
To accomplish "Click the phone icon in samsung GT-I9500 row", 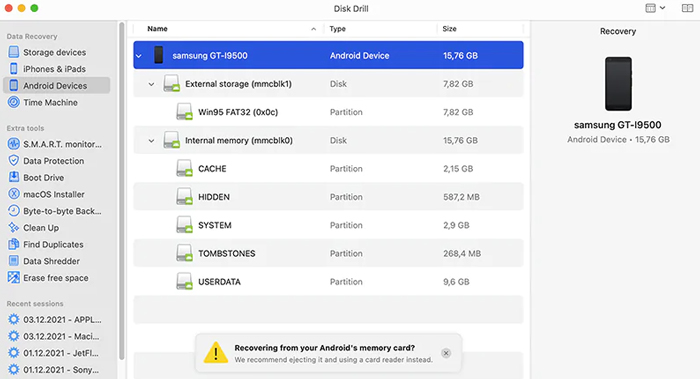I will [x=158, y=55].
